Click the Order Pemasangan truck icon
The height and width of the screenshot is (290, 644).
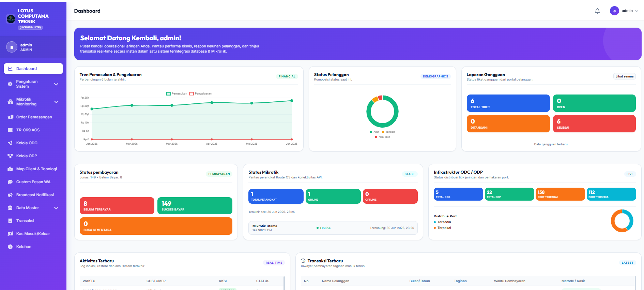click(10, 117)
